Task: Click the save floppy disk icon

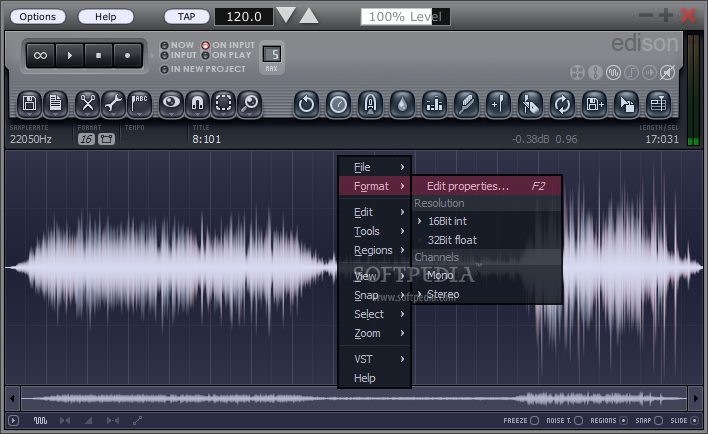Action: pyautogui.click(x=29, y=104)
